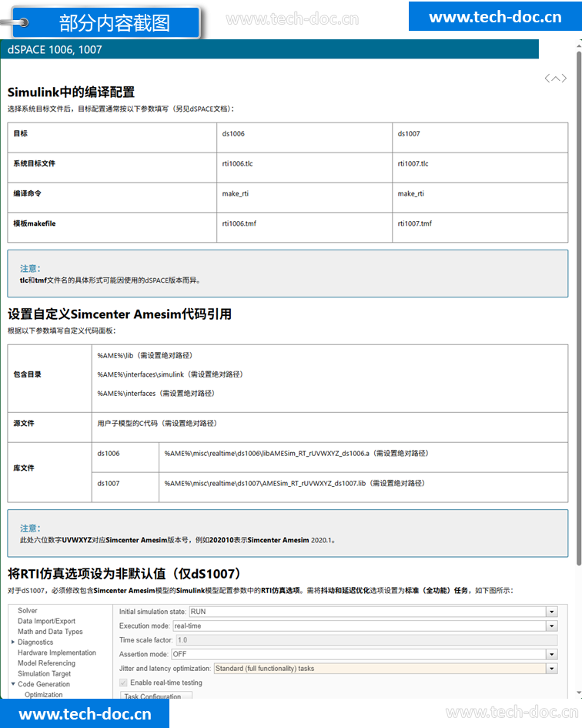Select Simulation Target in the tree

[x=44, y=673]
